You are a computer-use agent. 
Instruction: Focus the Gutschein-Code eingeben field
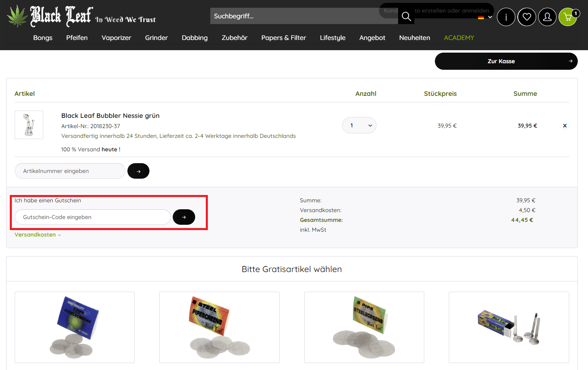[x=93, y=217]
